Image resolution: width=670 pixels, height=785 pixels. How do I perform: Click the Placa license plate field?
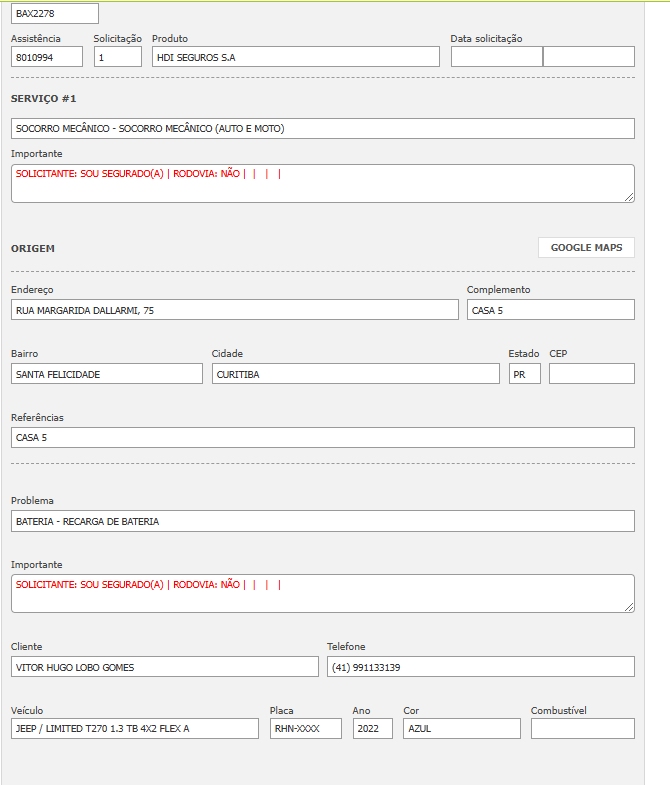pos(305,729)
